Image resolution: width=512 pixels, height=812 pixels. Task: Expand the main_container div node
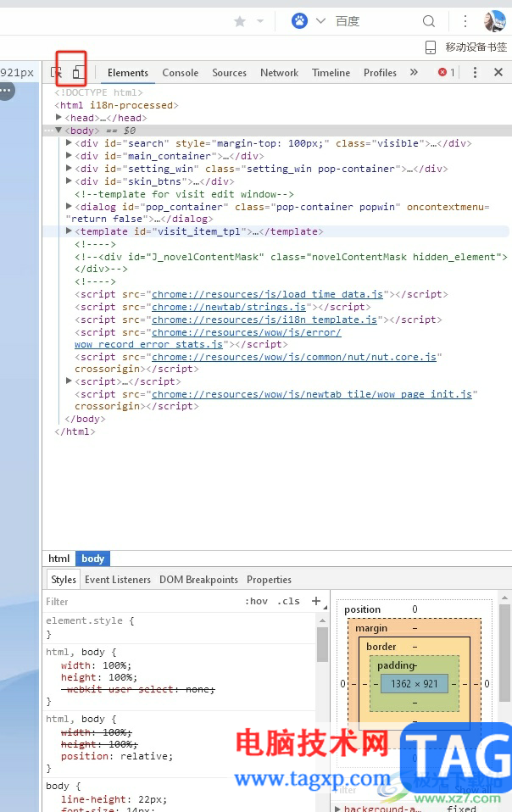[x=69, y=156]
